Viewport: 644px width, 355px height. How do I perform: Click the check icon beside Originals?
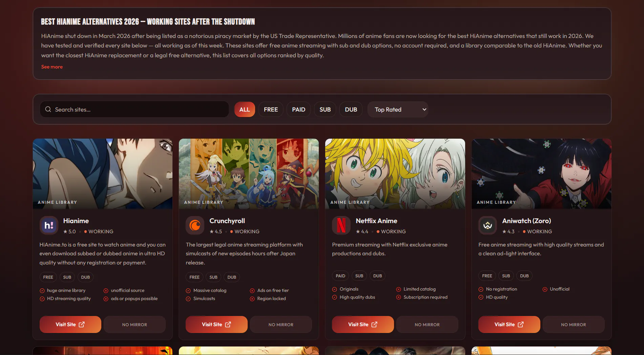[x=334, y=289]
